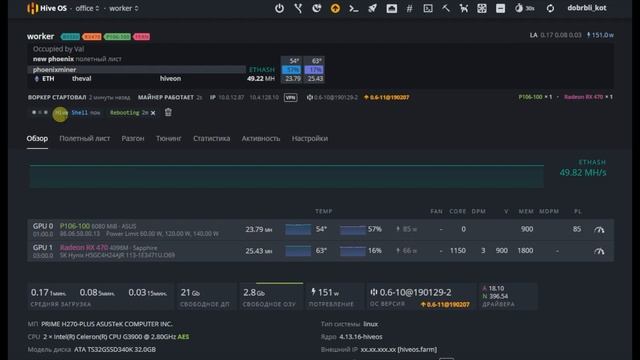Click the P106-100 ×1 count at right

[535, 97]
